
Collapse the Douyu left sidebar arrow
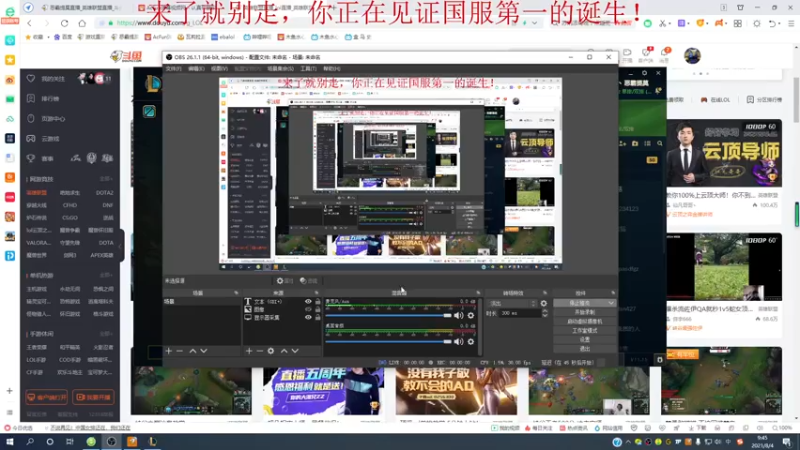pos(121,246)
